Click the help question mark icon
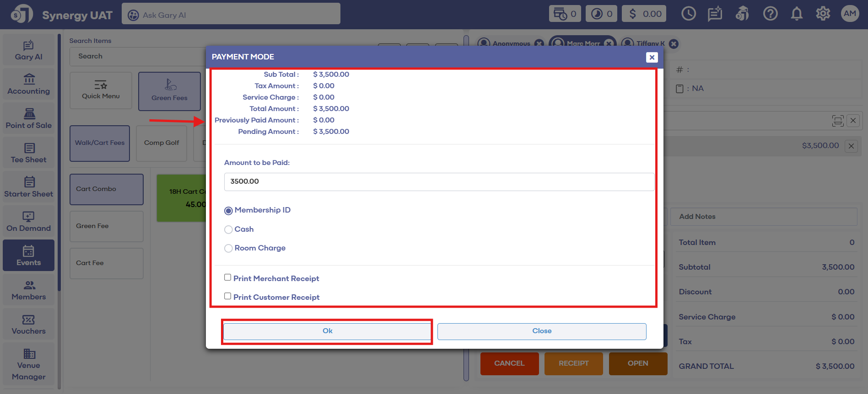 770,14
